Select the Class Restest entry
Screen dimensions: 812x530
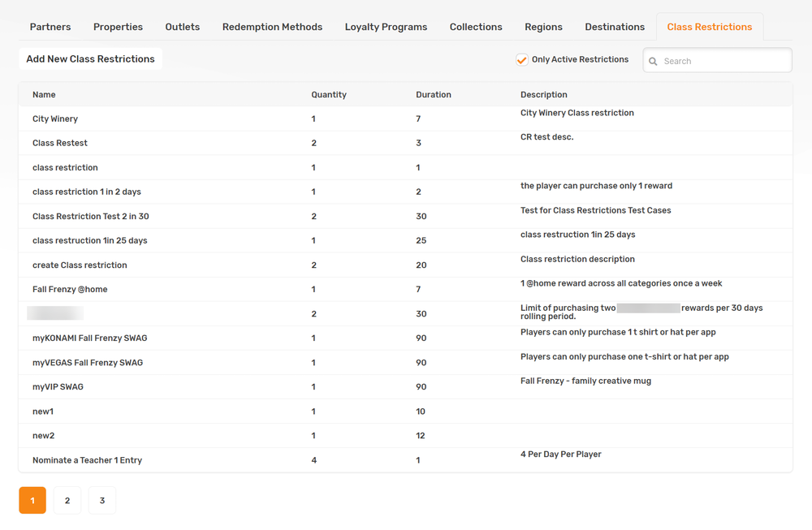pyautogui.click(x=405, y=143)
